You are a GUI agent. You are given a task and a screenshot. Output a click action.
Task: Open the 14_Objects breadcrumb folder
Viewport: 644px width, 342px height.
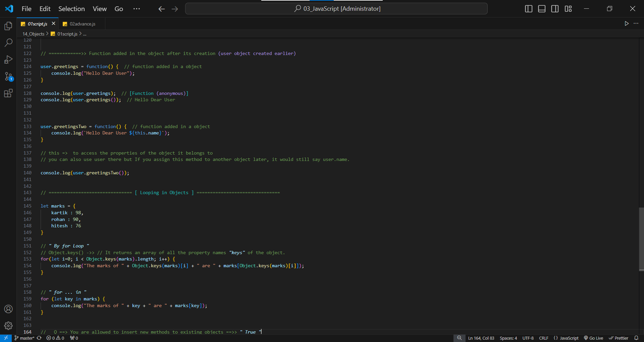pos(33,34)
